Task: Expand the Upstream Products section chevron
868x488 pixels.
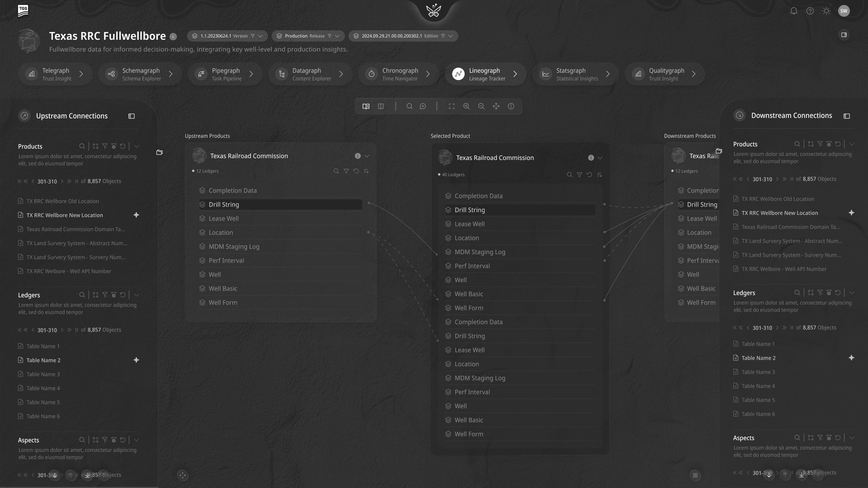Action: (137, 146)
